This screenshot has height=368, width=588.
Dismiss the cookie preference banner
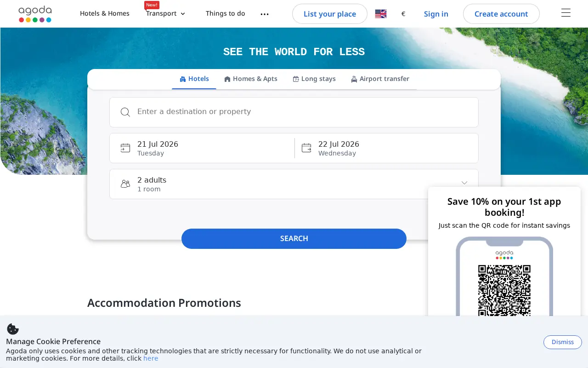[563, 342]
